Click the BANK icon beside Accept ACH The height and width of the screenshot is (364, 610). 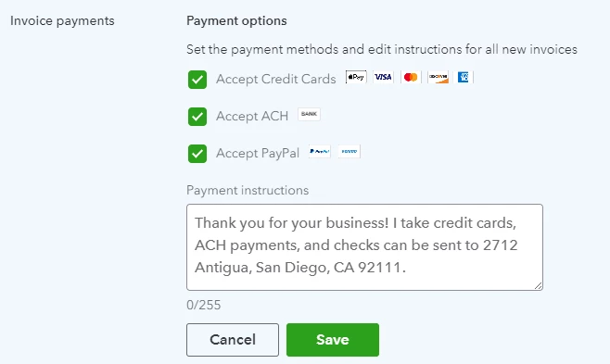[310, 114]
